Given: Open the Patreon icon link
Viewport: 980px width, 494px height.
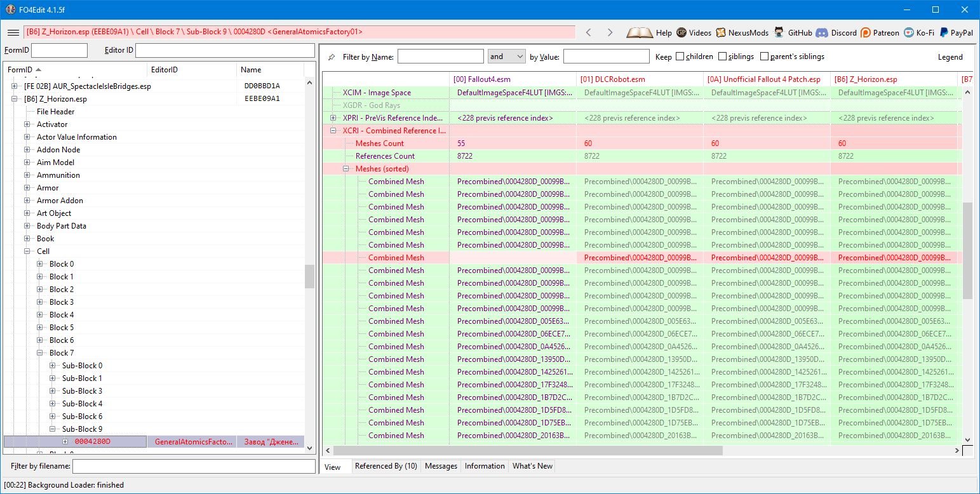Looking at the screenshot, I should [x=867, y=32].
